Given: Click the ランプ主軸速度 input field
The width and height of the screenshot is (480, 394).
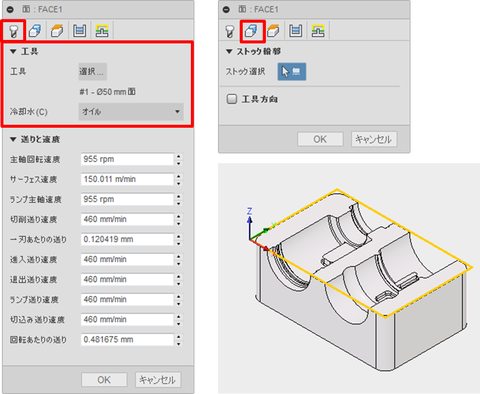Looking at the screenshot, I should point(127,199).
